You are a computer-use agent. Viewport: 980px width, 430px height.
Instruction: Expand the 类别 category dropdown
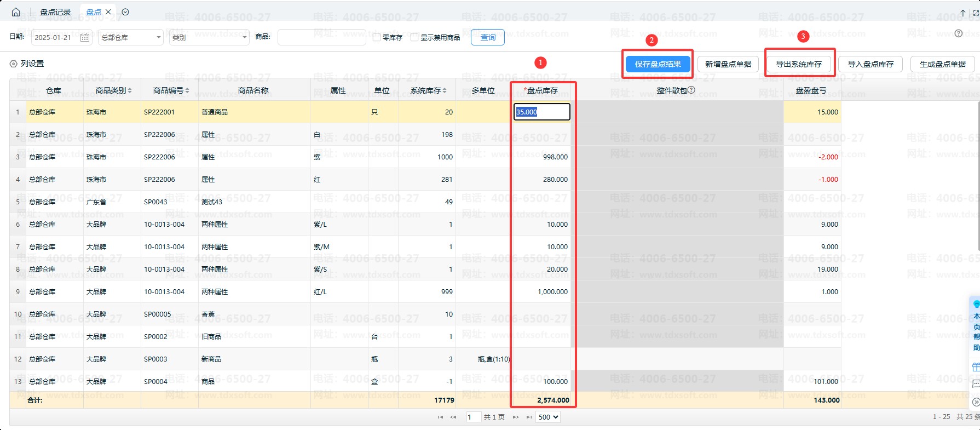[209, 37]
